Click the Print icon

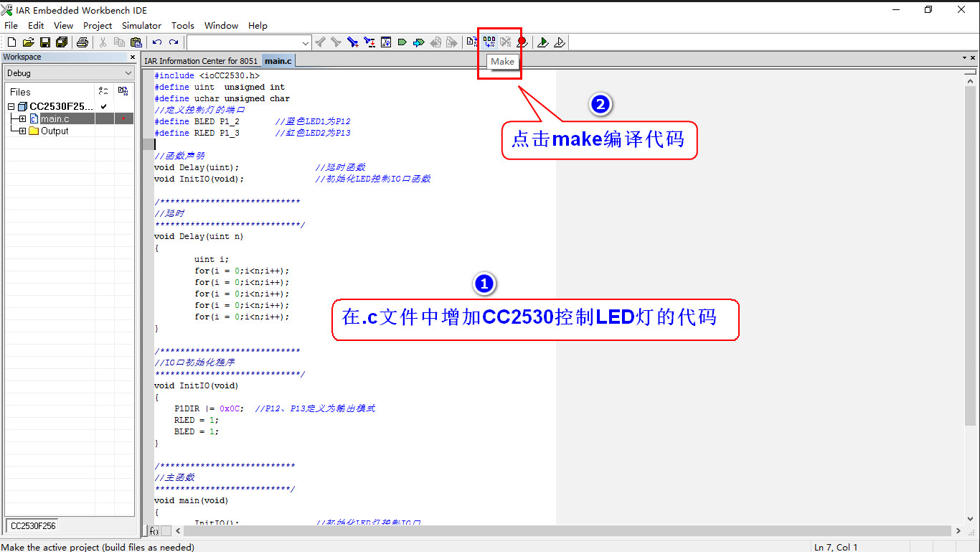coord(82,42)
